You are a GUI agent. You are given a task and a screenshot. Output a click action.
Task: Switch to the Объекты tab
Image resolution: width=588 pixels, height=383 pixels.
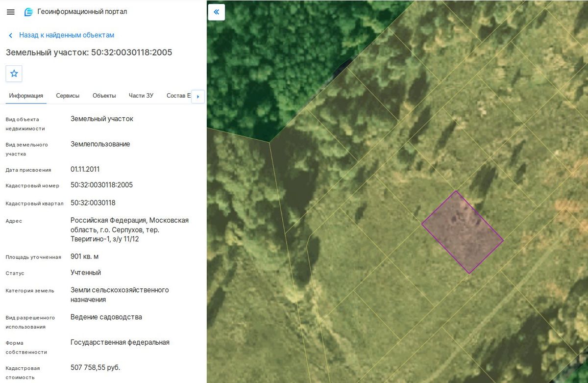104,96
